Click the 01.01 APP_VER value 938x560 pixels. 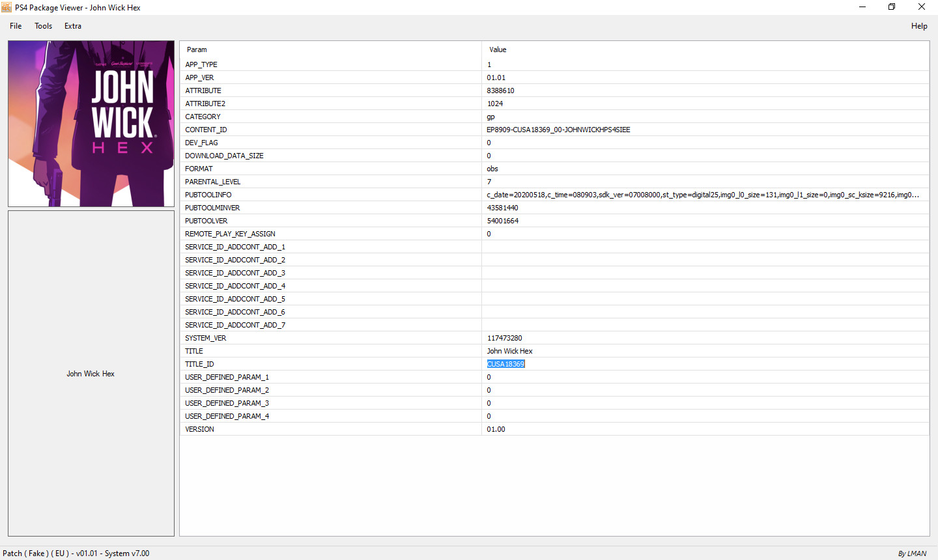[x=496, y=77]
